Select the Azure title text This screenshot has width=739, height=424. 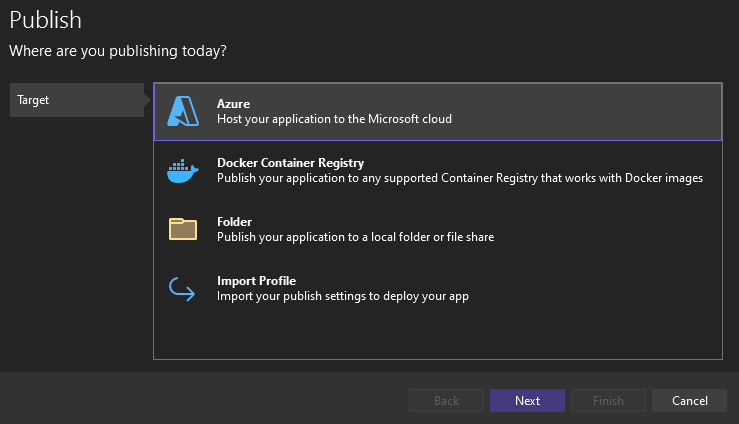233,104
